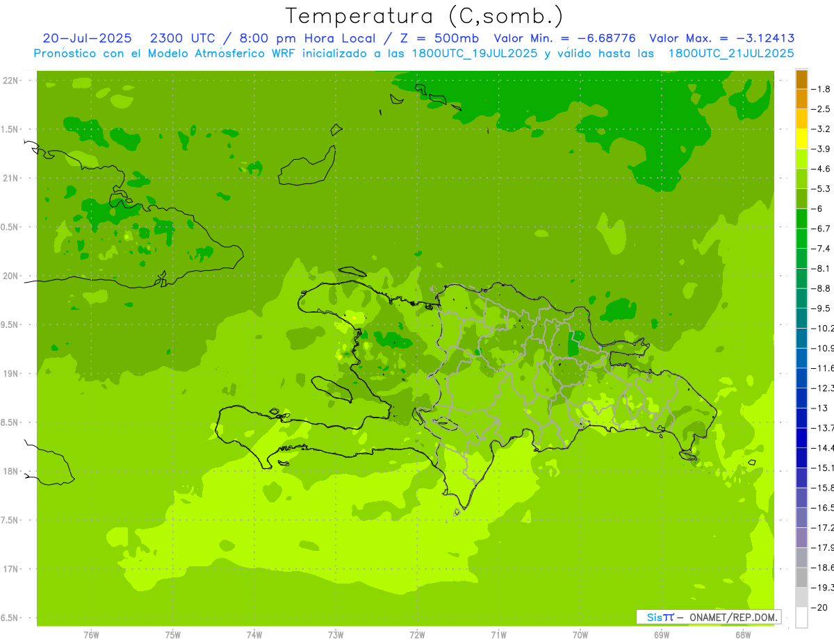
Task: Click the -7.4 color scale label
Action: [x=821, y=248]
